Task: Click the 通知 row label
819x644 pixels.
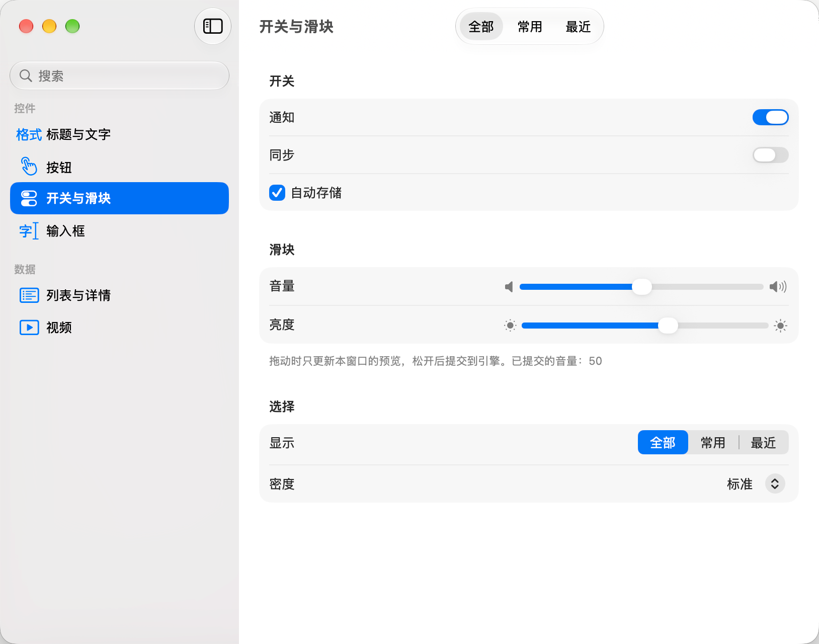Action: pyautogui.click(x=282, y=117)
